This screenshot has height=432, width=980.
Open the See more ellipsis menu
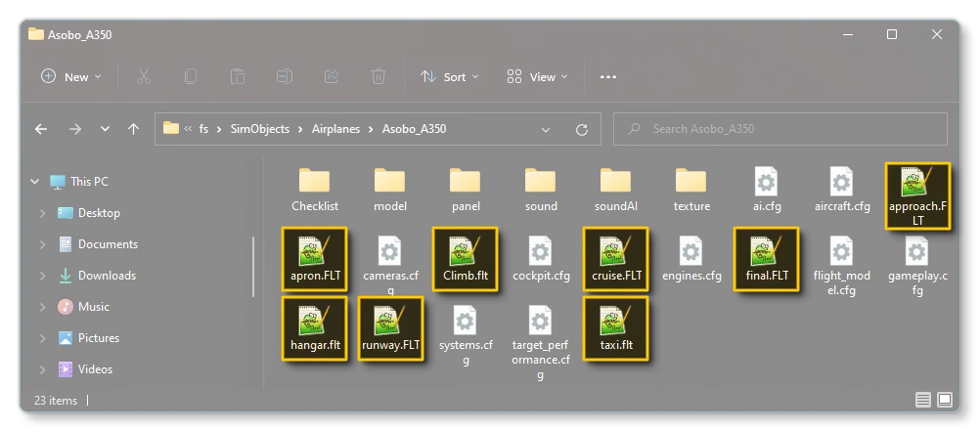608,77
